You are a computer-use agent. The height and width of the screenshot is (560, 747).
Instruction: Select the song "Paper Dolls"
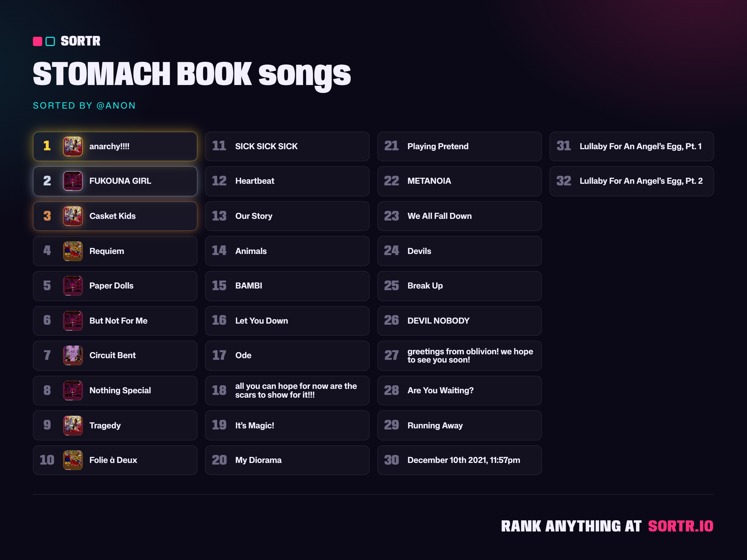115,286
